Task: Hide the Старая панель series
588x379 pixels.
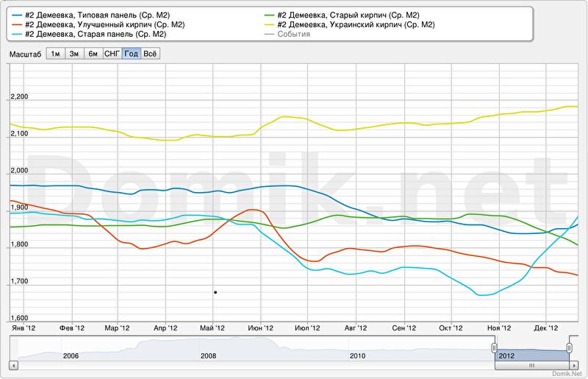Action: pyautogui.click(x=94, y=34)
